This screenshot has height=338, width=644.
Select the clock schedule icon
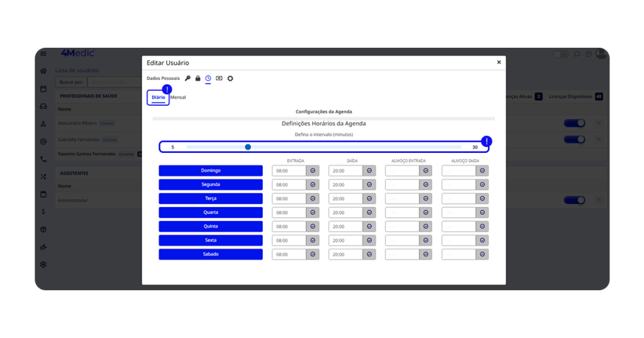click(x=208, y=79)
